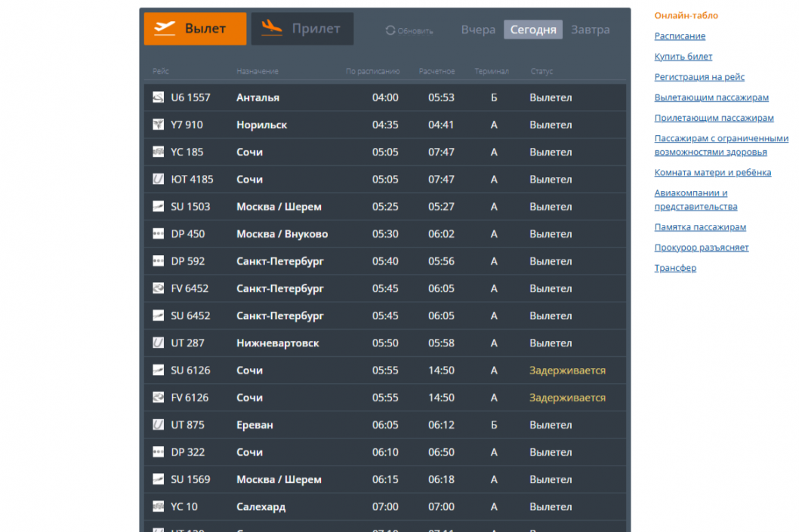Click airline logo for flight U6 1557
This screenshot has height=532, width=799.
[159, 98]
